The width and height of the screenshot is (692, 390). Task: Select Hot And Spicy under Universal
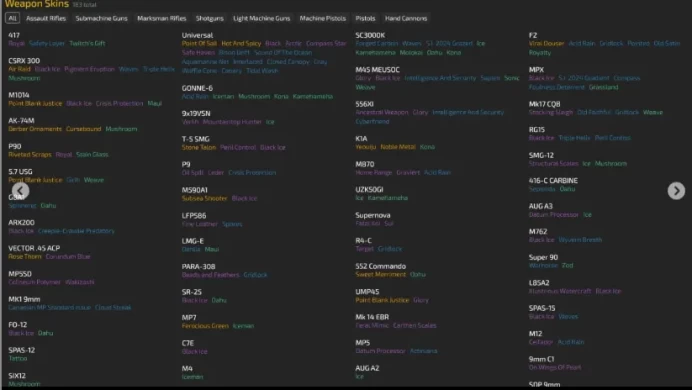(x=241, y=43)
